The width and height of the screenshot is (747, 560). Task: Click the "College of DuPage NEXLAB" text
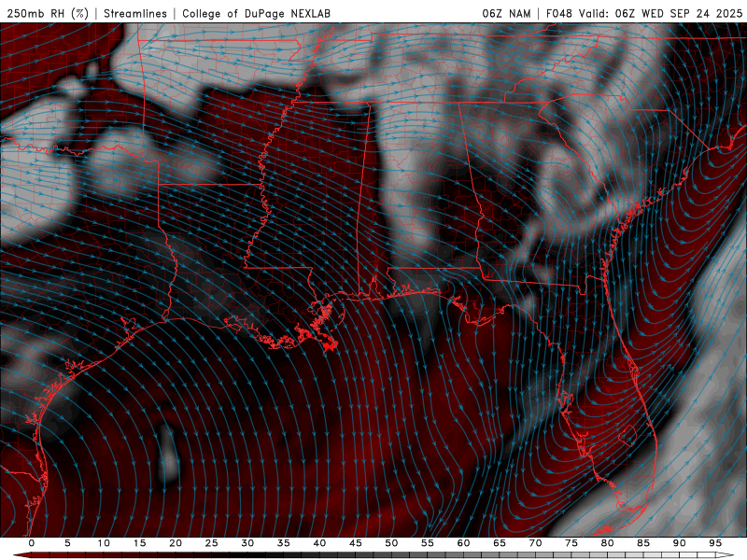coord(256,13)
